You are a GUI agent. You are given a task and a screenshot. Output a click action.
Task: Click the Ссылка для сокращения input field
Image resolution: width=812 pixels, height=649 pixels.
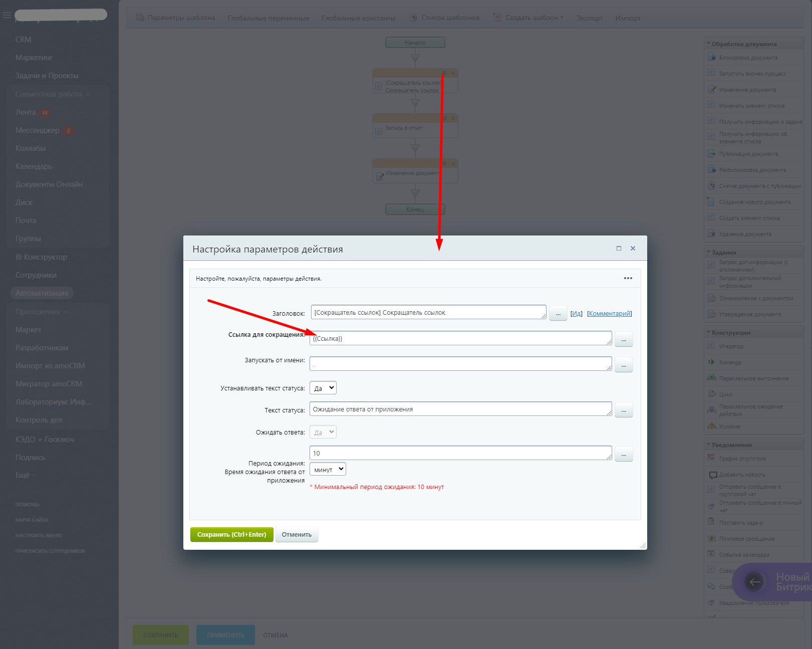(461, 338)
